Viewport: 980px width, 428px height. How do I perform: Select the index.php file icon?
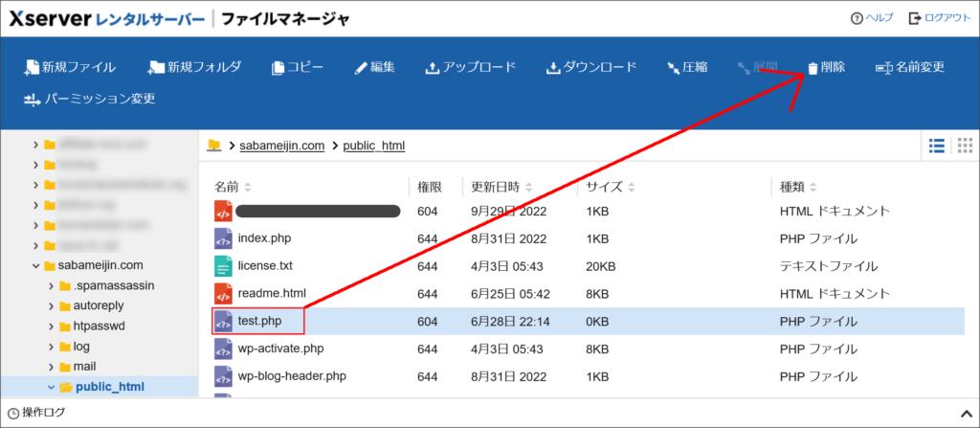pyautogui.click(x=223, y=238)
